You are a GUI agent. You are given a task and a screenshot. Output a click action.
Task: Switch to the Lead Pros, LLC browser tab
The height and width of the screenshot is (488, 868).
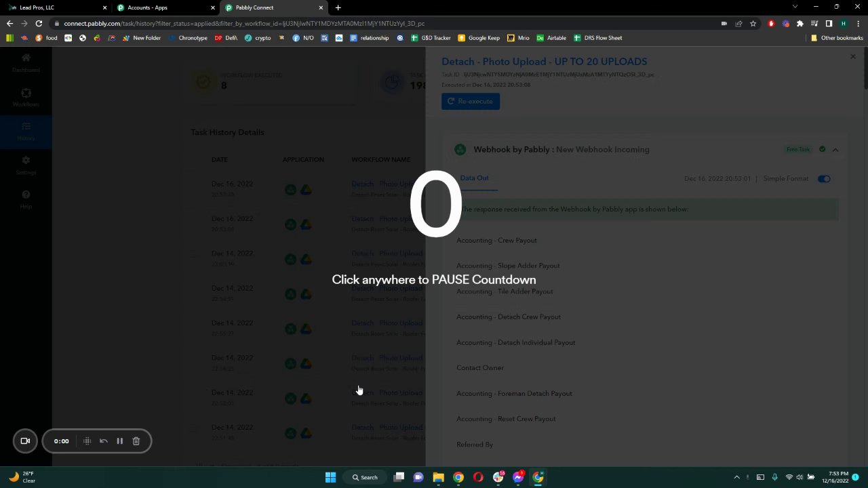(58, 7)
